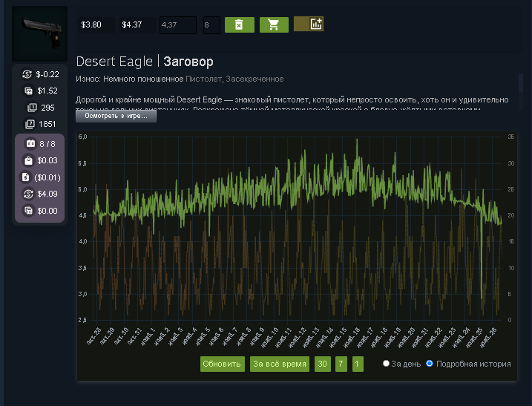
Task: Click the stack icon next to 295
Action: click(32, 108)
